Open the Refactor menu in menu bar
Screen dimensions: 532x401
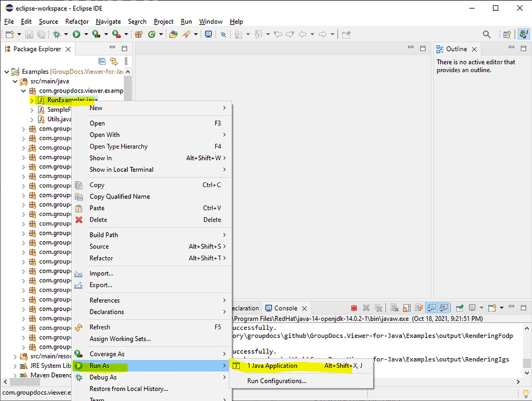[77, 21]
